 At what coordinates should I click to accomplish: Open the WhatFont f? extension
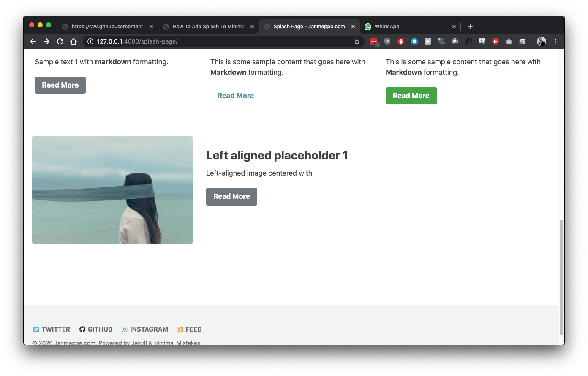[468, 41]
